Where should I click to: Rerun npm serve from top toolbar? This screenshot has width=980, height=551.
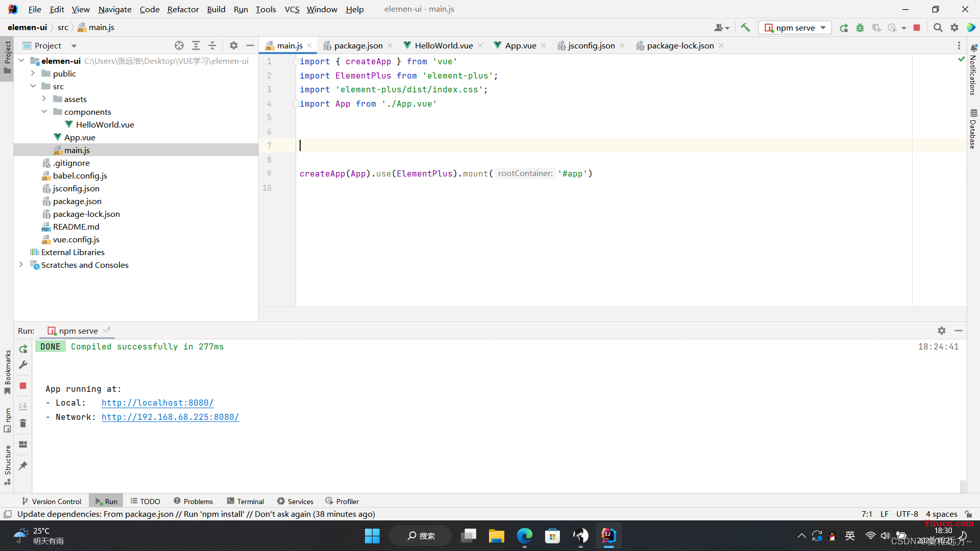pos(844,28)
